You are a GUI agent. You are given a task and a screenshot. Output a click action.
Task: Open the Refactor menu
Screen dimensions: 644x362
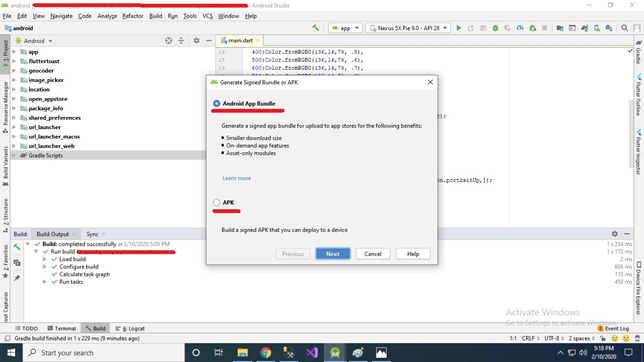point(133,16)
